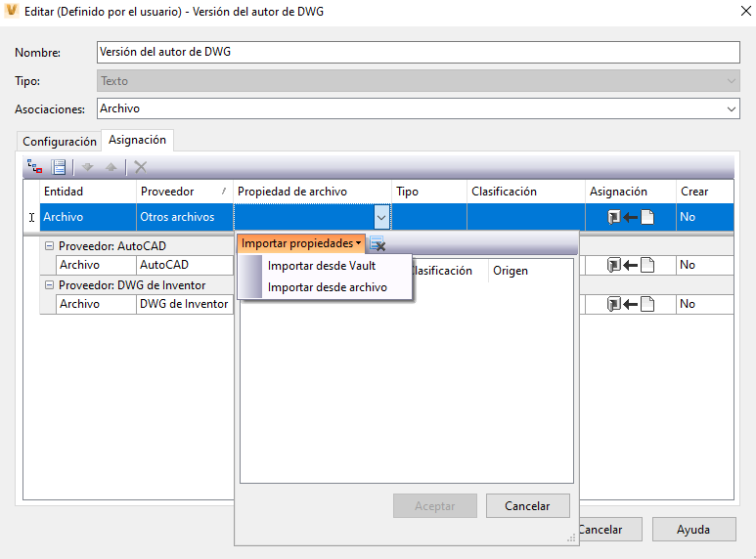The width and height of the screenshot is (756, 559).
Task: Click Archivo cell in DWG de Inventor row
Action: (x=96, y=304)
